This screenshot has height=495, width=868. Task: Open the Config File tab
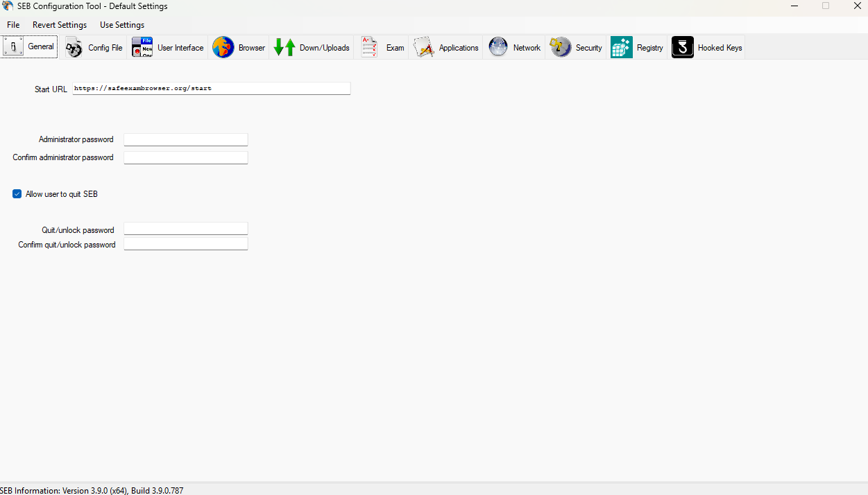[x=94, y=47]
